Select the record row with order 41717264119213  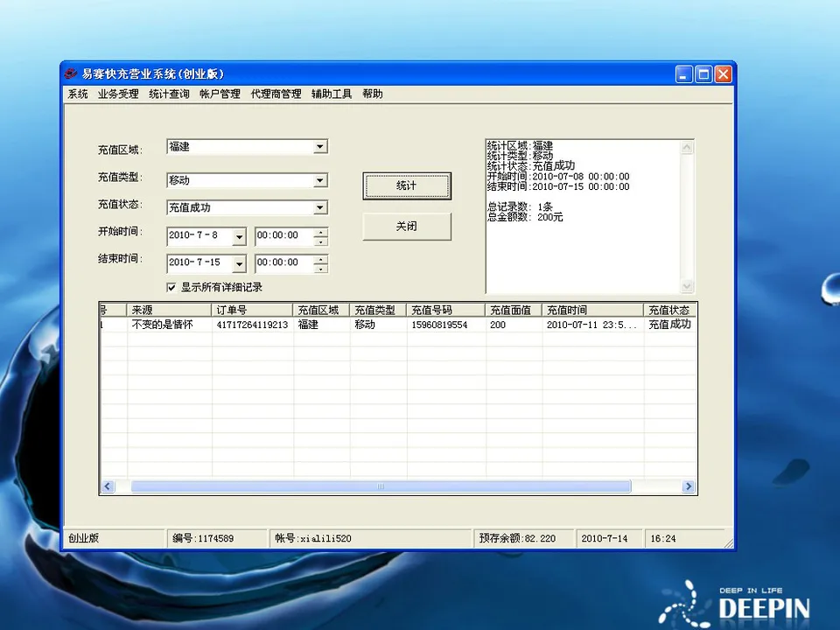[x=252, y=325]
